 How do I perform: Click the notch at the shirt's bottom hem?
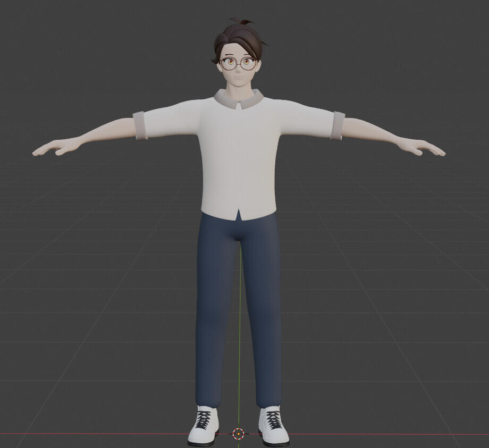[x=239, y=215]
